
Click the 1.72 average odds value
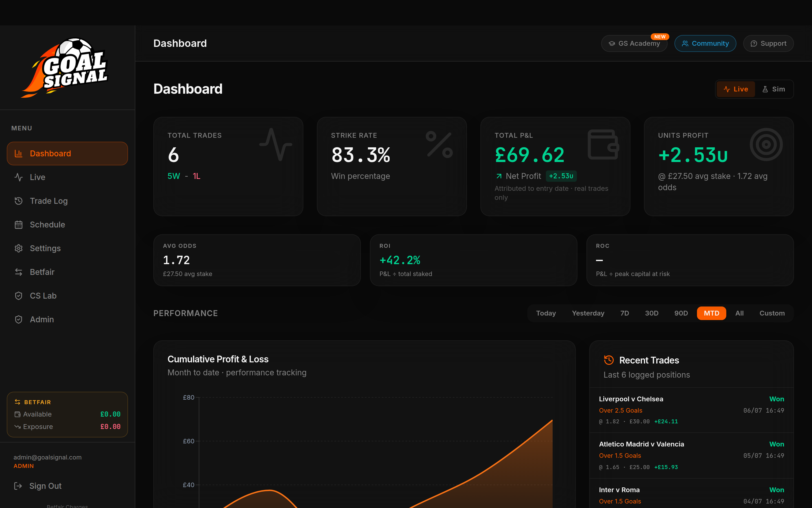[176, 260]
